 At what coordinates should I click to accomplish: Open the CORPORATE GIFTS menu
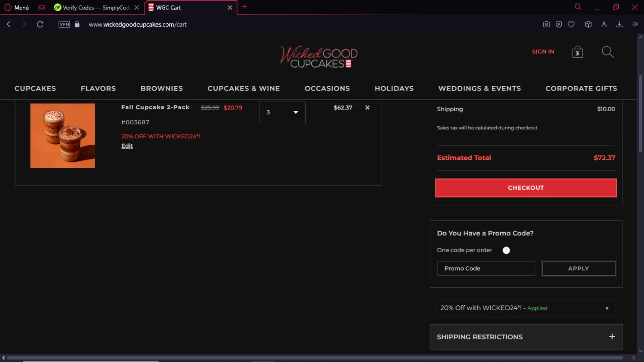point(581,88)
